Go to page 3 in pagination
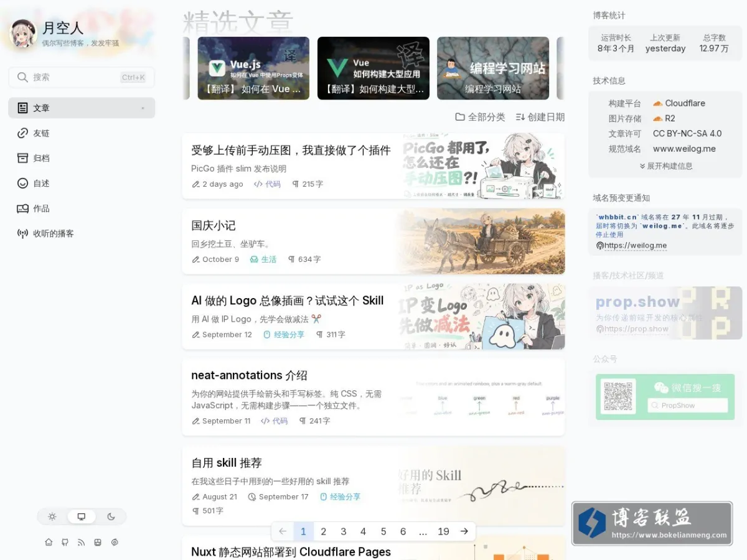Viewport: 747px width, 560px height. pos(344,531)
